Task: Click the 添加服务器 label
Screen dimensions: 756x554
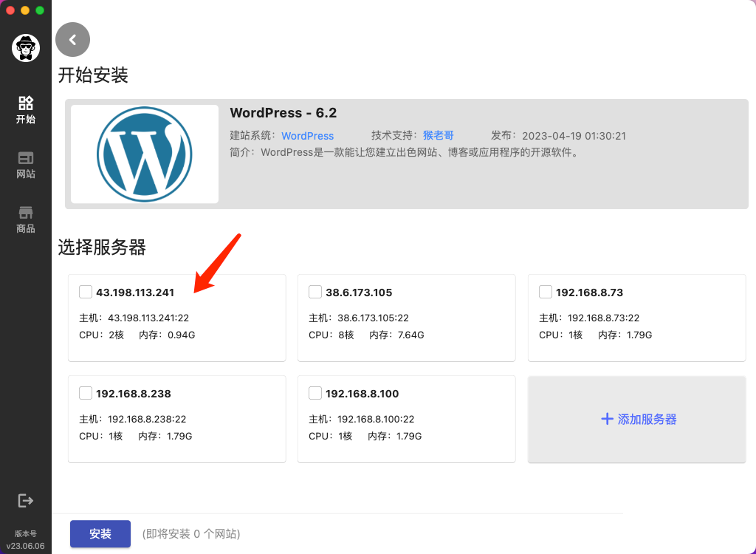Action: (647, 419)
